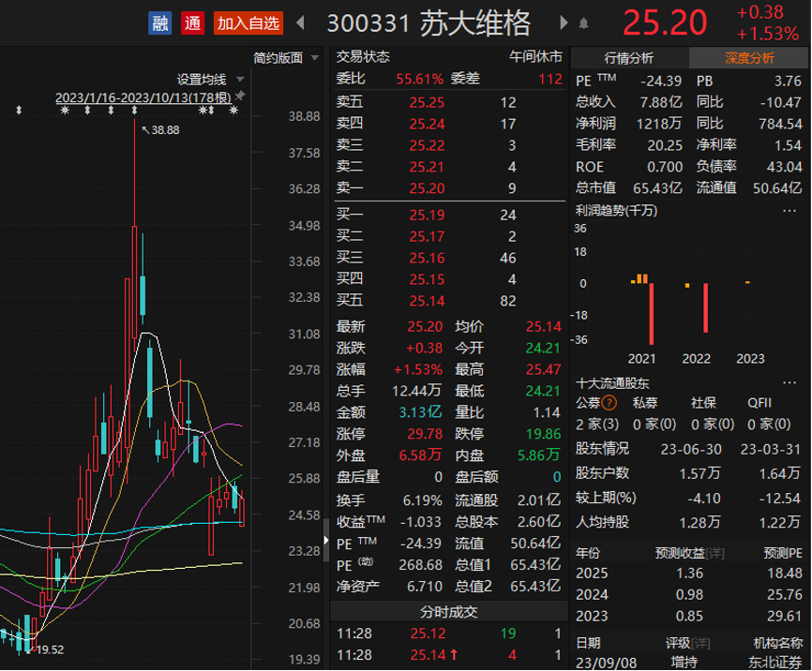Go to the next stock with the right arrow
The width and height of the screenshot is (812, 671).
pos(564,22)
